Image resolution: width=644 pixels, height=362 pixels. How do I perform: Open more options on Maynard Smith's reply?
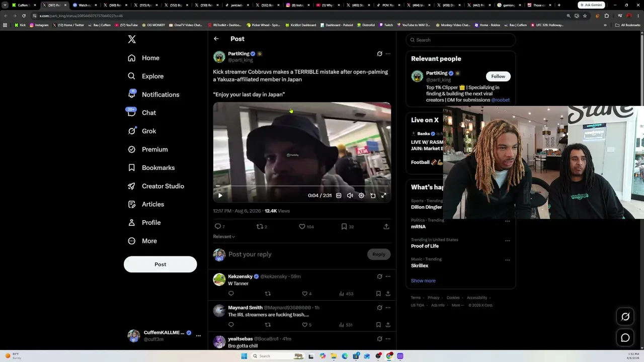click(388, 308)
